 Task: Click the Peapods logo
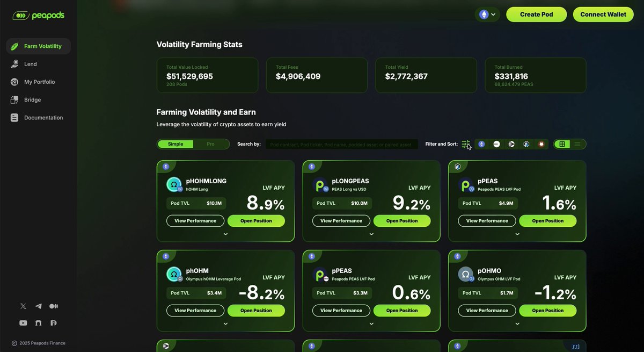tap(38, 15)
